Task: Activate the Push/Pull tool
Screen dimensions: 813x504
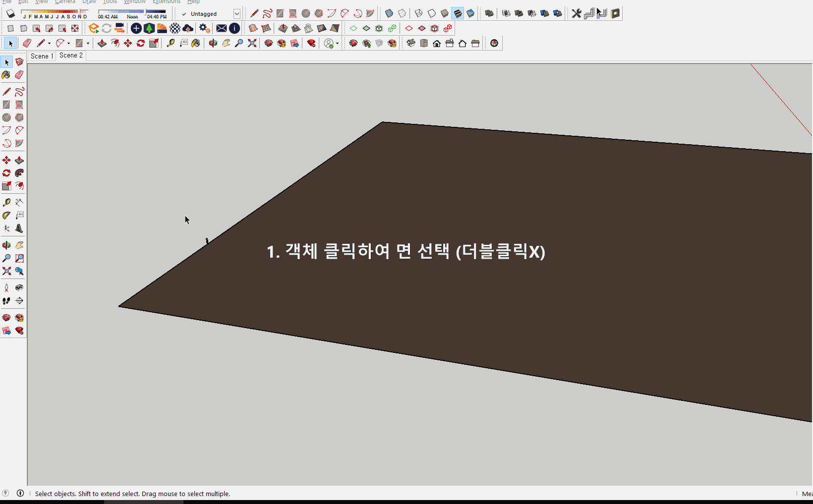Action: click(x=102, y=43)
